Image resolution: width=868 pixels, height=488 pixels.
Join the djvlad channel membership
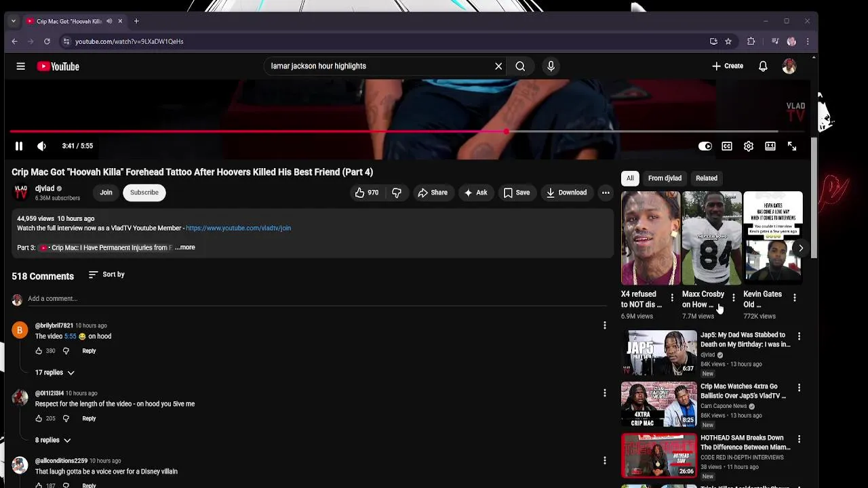[106, 192]
